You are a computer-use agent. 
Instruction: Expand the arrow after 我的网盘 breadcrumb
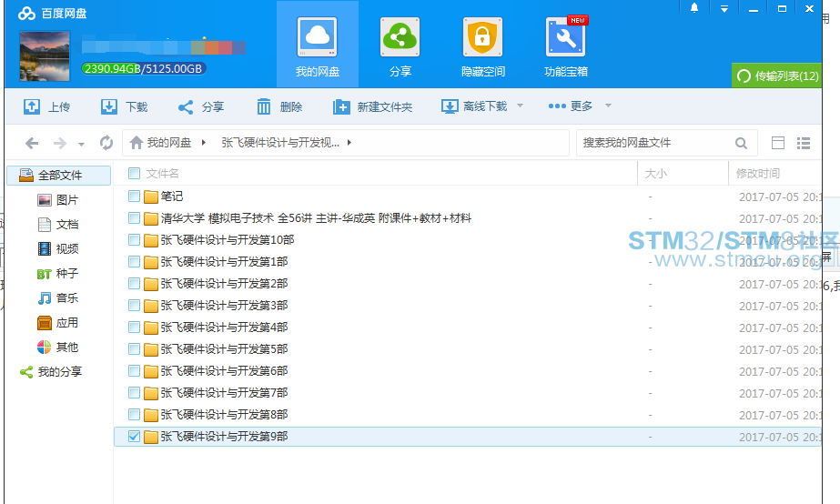pos(204,143)
